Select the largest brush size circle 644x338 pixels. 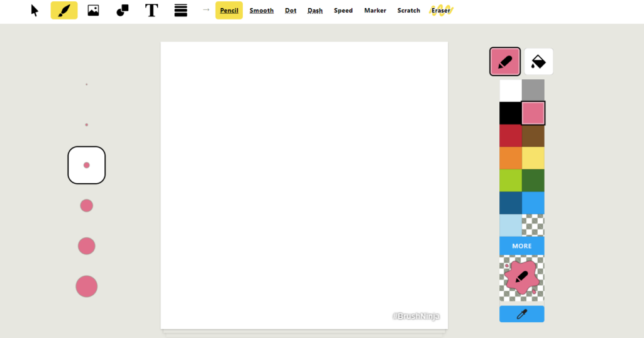pos(87,286)
